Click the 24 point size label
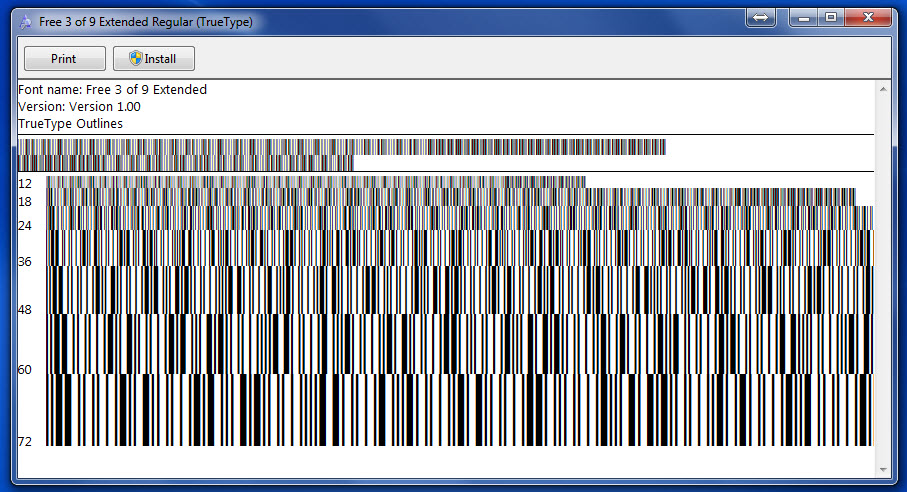Viewport: 907px width, 492px height. (x=25, y=226)
